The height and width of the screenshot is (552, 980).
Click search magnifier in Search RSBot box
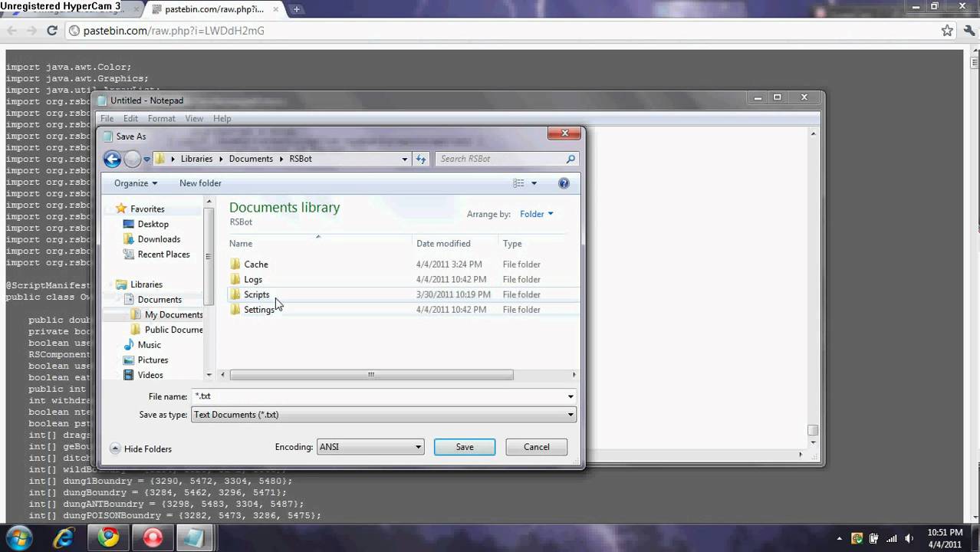coord(571,159)
